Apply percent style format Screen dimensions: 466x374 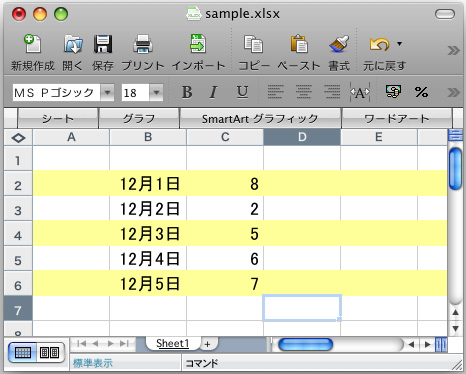pos(422,92)
